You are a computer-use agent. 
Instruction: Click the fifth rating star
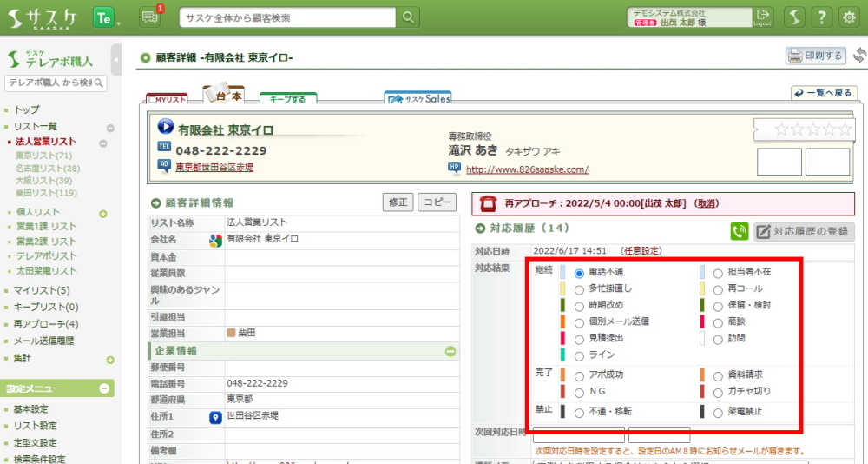click(845, 129)
